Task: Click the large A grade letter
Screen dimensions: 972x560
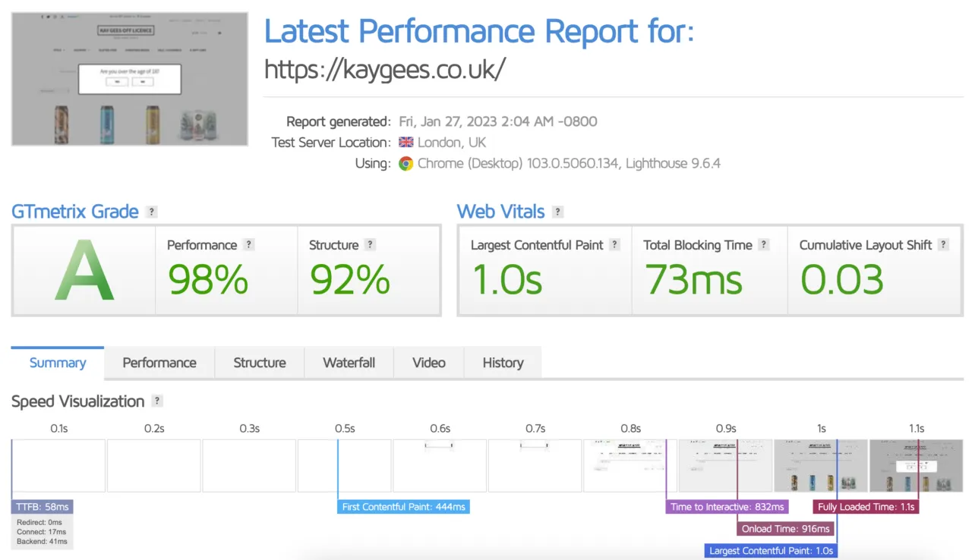Action: 84,271
